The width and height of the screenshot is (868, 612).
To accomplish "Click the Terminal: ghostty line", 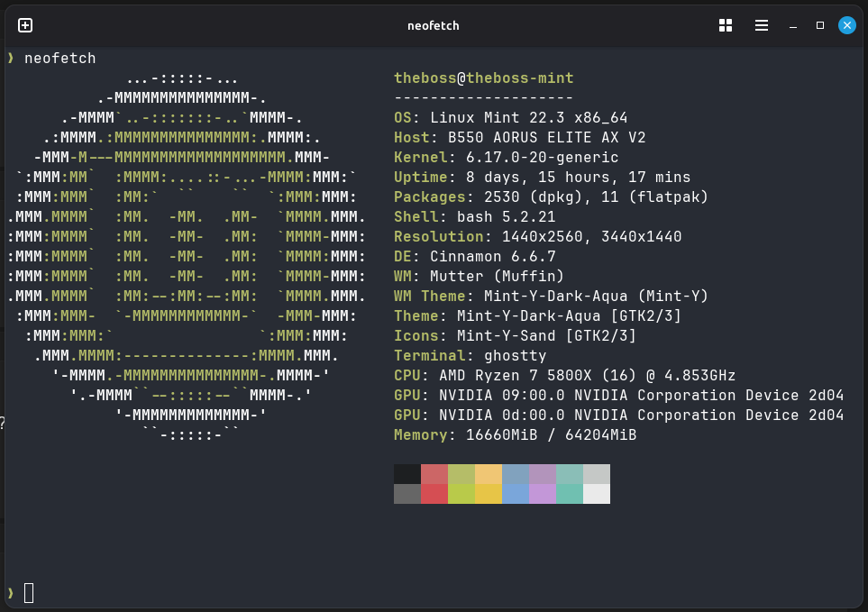I will coord(470,356).
